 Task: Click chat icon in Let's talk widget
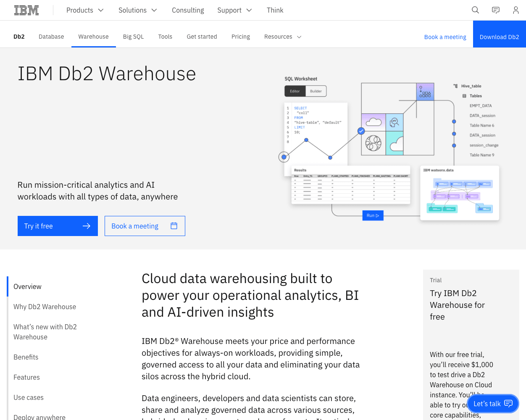(508, 404)
